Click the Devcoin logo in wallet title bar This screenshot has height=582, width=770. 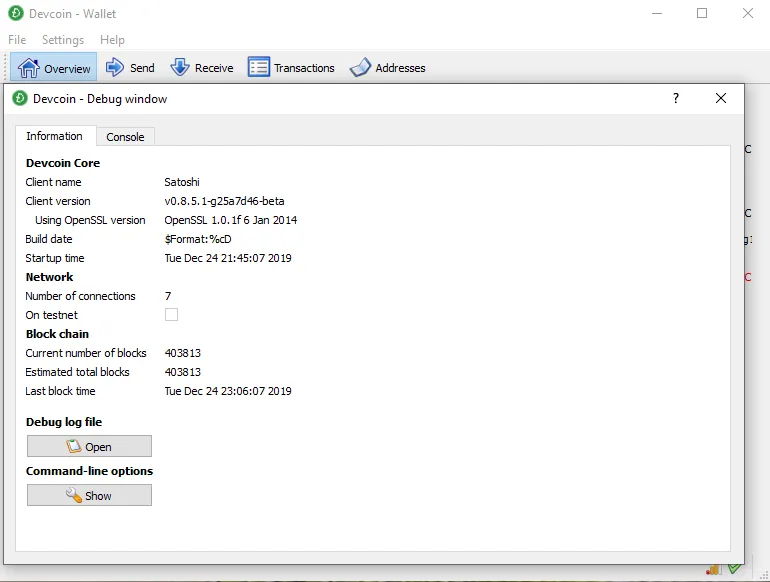click(x=16, y=13)
